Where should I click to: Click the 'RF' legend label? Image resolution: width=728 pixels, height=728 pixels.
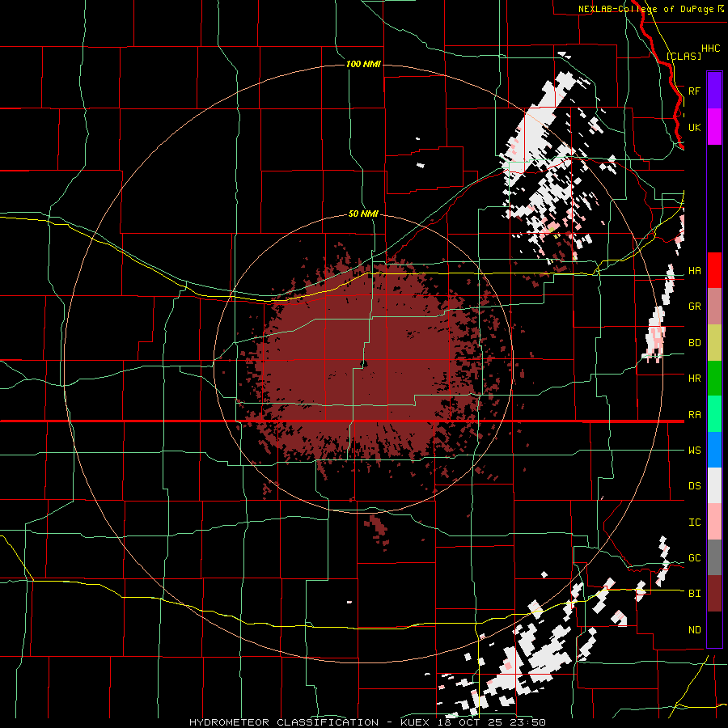pos(694,91)
